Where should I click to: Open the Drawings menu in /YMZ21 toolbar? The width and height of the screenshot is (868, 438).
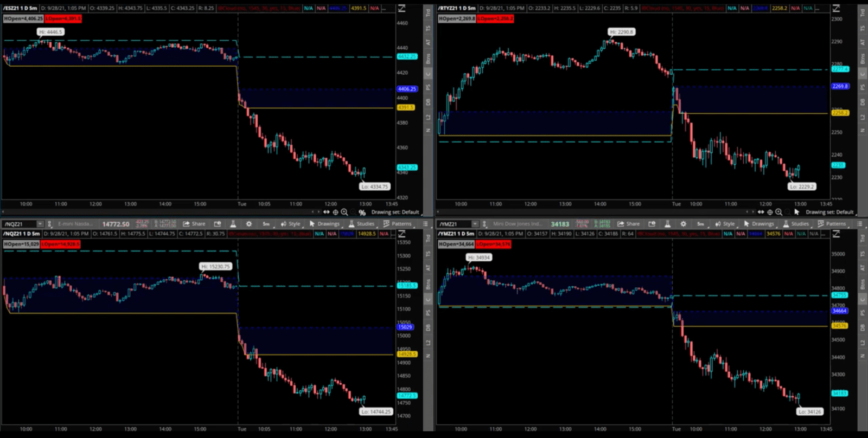(759, 224)
